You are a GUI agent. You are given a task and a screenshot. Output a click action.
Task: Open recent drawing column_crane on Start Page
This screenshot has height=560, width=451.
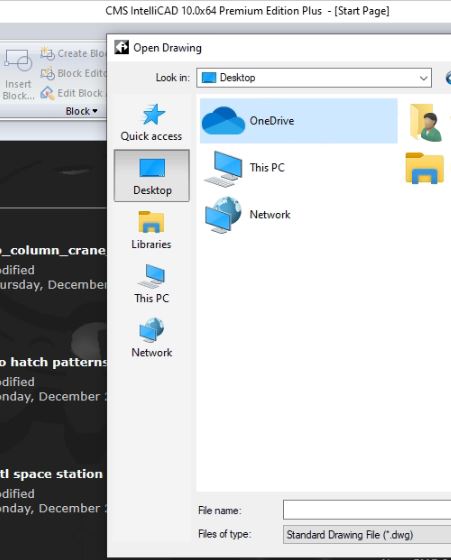point(53,251)
